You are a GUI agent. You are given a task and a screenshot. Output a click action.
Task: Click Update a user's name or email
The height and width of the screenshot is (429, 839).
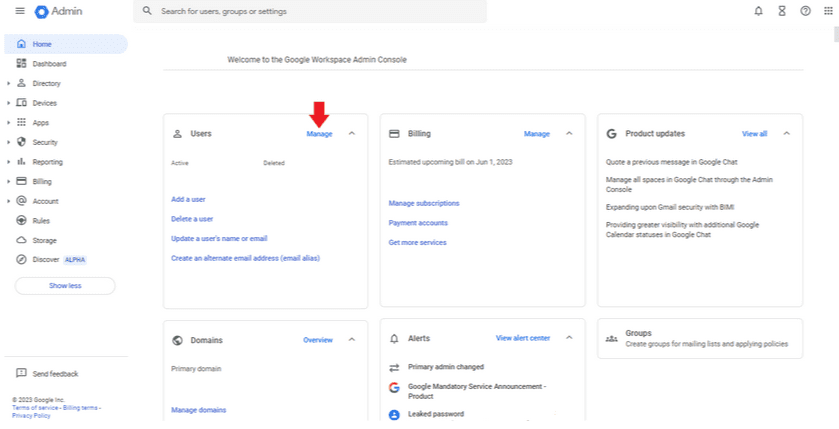219,239
